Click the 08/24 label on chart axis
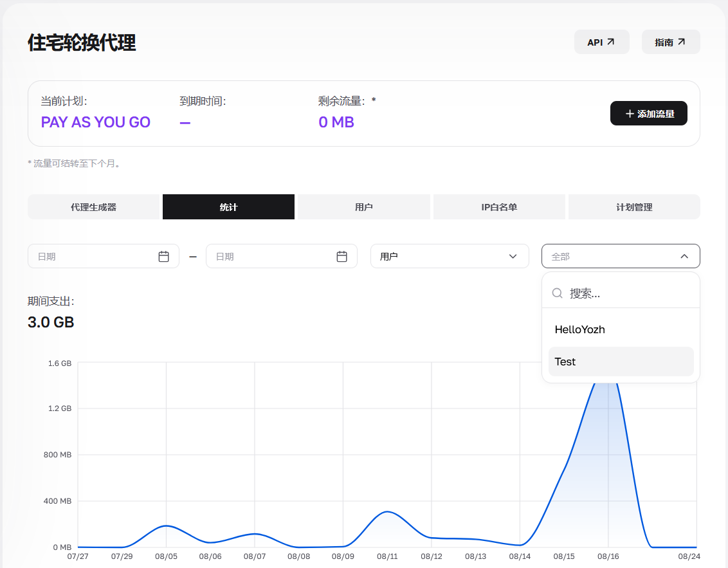Screen dimensions: 728x568 [x=689, y=556]
